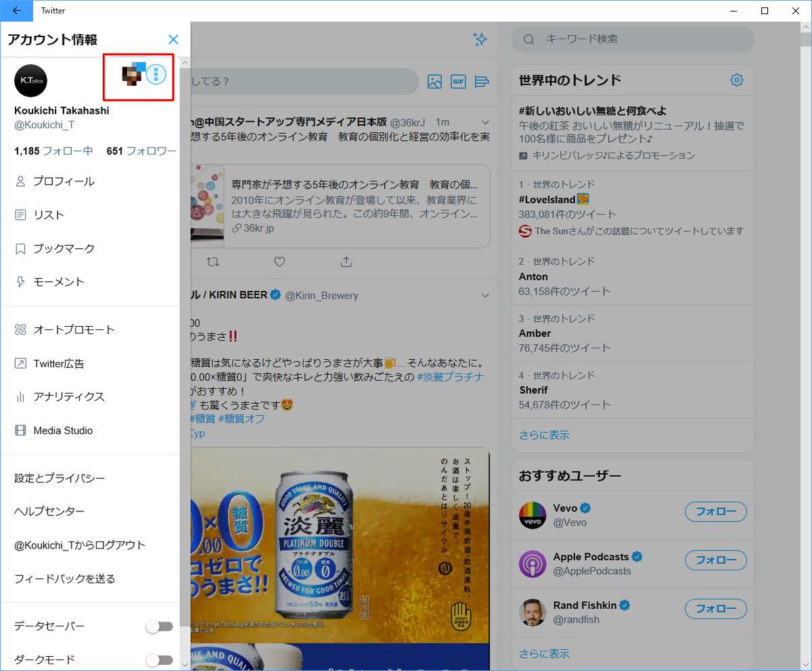
Task: Open the Auto Promote menu item
Action: coord(91,330)
